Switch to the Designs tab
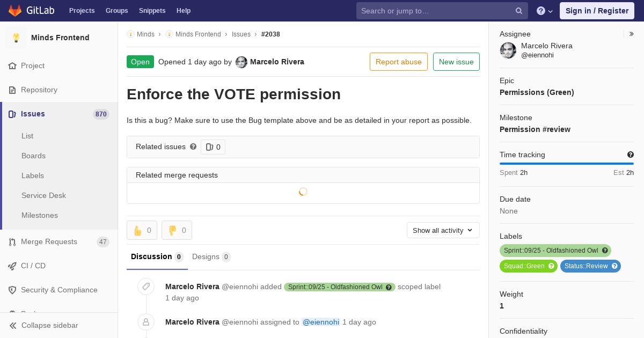The image size is (644, 338). coord(211,257)
